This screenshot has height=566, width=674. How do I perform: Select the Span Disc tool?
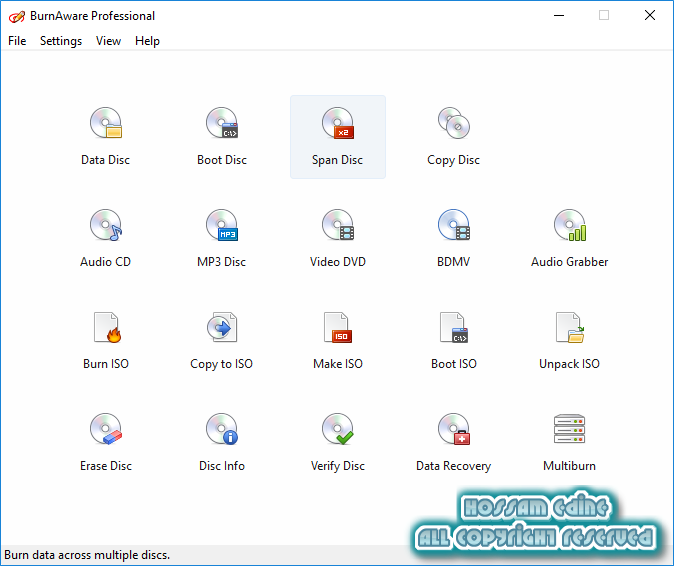(x=338, y=137)
